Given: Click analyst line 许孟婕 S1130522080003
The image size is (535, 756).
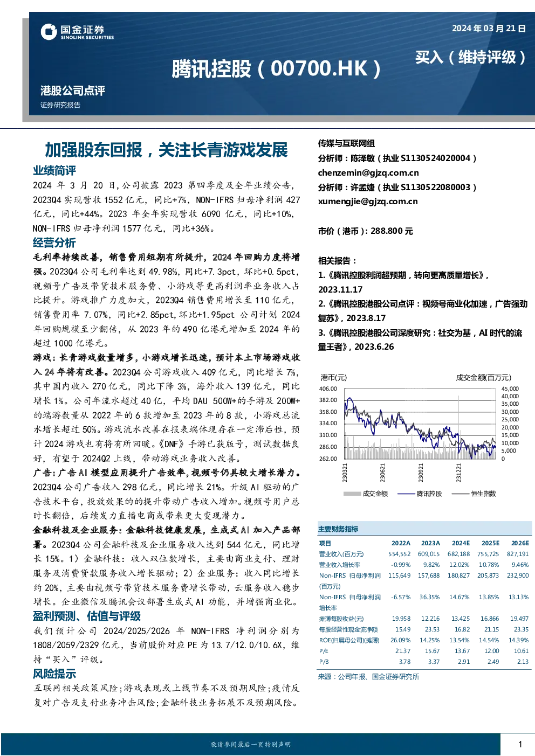Looking at the screenshot, I should [398, 187].
